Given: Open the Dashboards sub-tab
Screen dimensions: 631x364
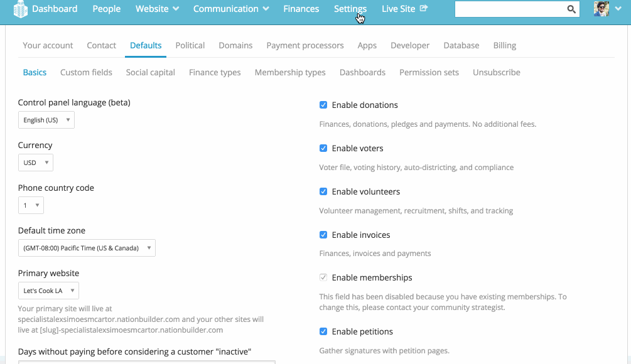Looking at the screenshot, I should [362, 72].
